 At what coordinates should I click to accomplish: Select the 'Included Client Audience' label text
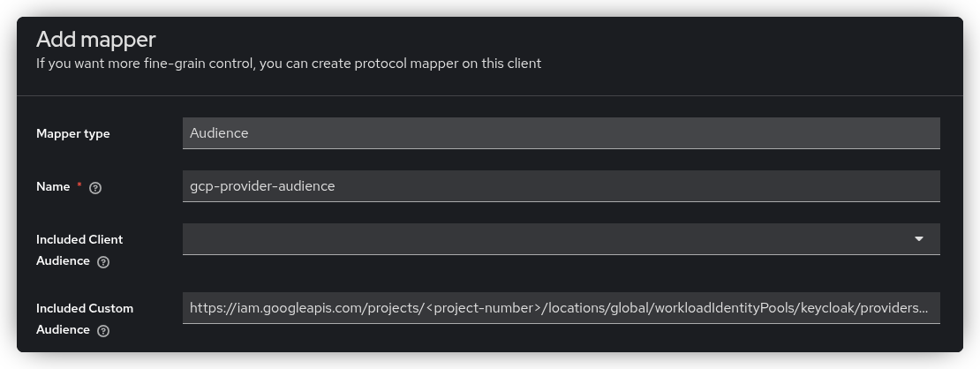tap(79, 240)
